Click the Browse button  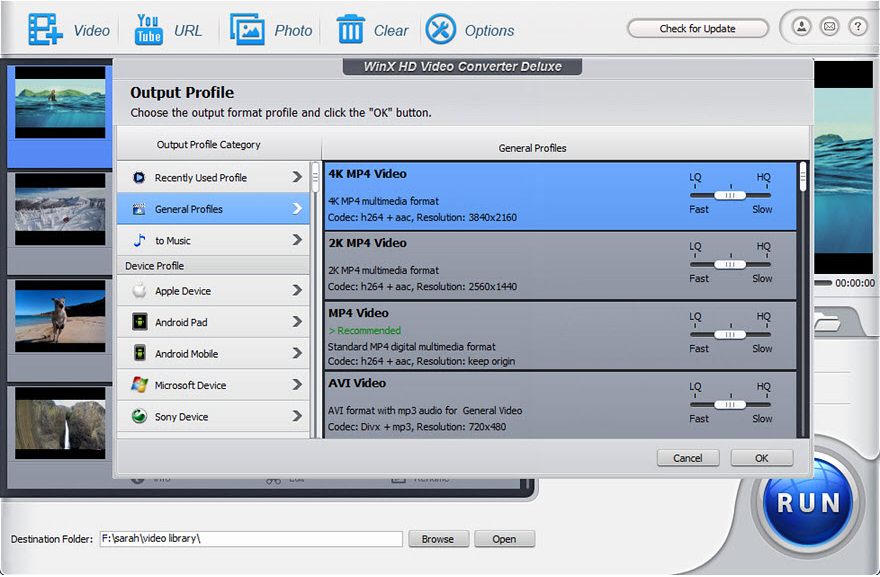coord(438,539)
